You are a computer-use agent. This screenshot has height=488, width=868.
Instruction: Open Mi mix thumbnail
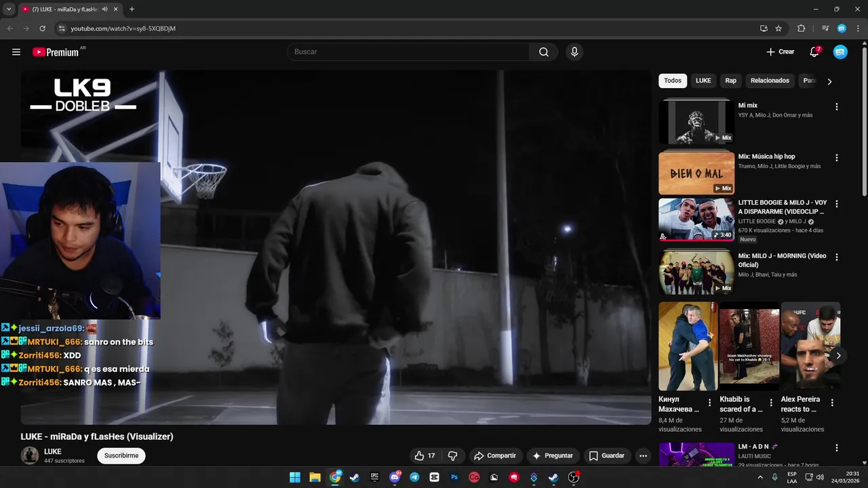(696, 121)
